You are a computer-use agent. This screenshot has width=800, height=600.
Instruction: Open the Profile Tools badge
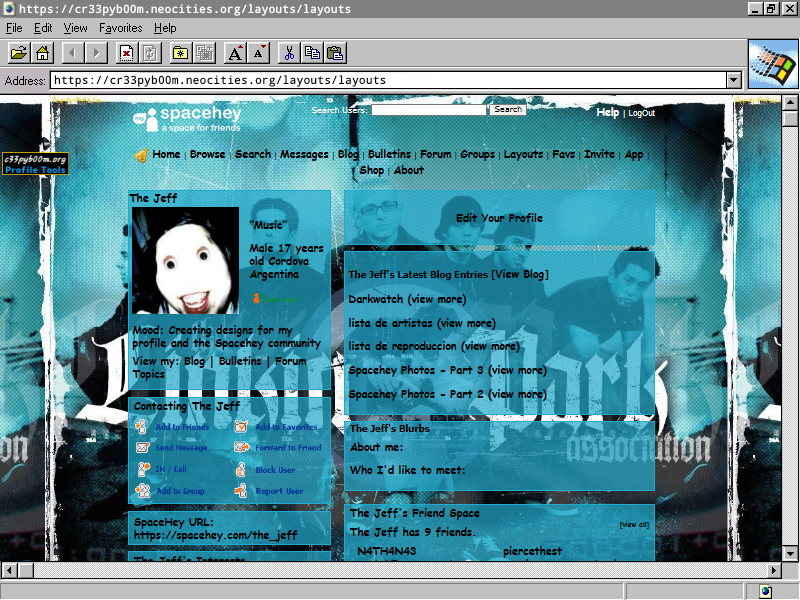pos(35,164)
